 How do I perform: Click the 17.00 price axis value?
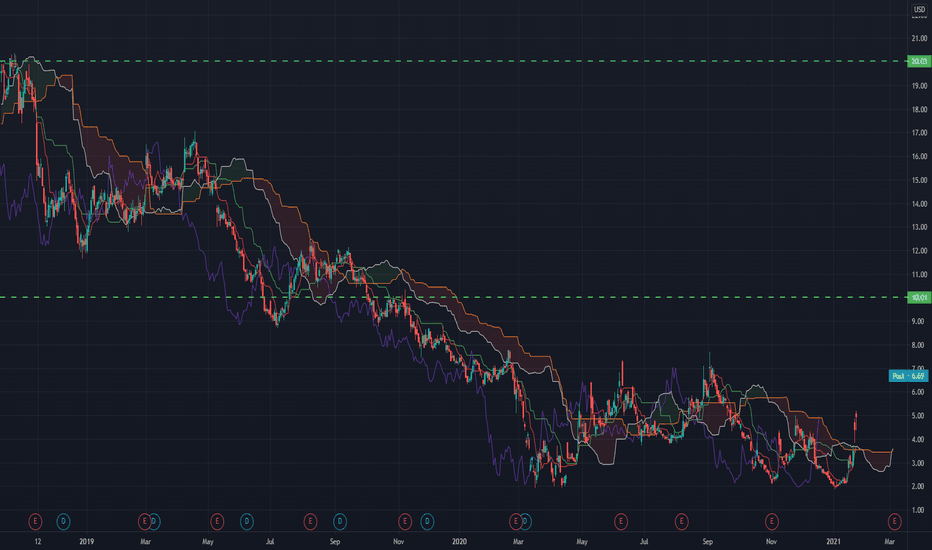pyautogui.click(x=919, y=133)
